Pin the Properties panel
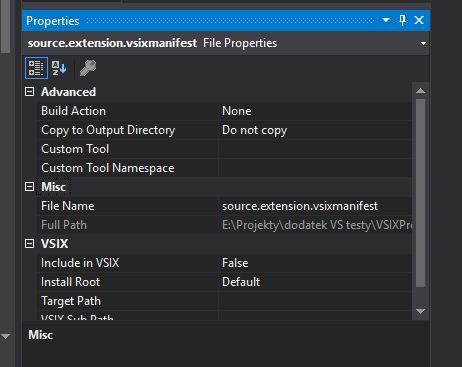This screenshot has width=462, height=367. click(402, 20)
